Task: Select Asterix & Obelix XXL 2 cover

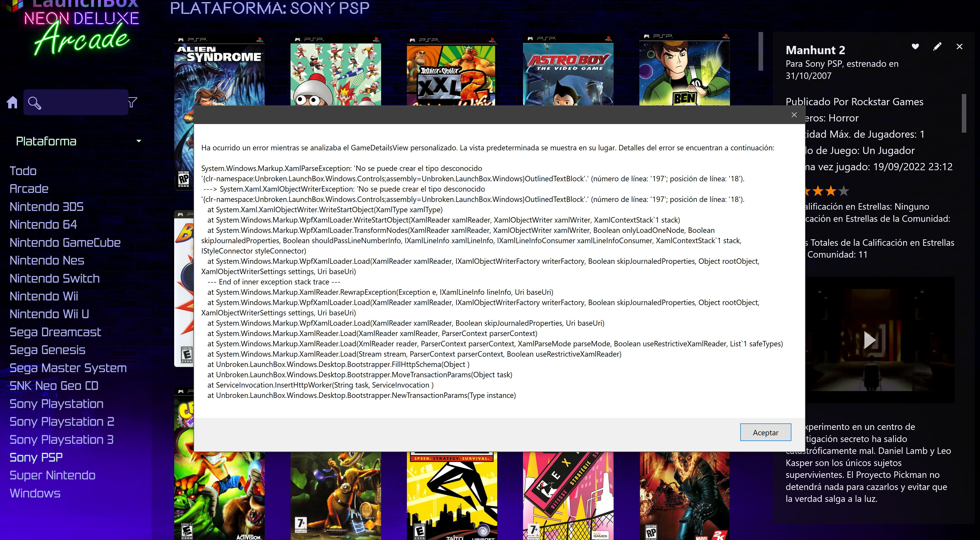Action: click(452, 70)
